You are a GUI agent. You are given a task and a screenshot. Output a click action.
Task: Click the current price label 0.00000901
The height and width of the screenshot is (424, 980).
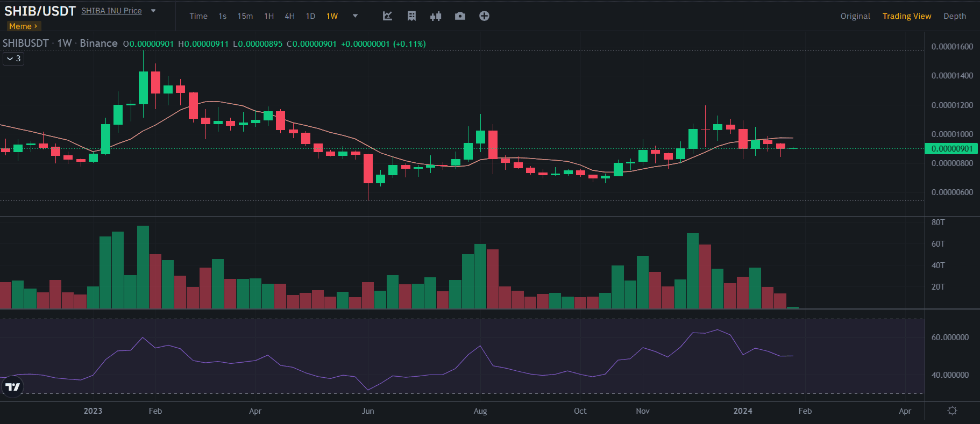click(x=951, y=149)
